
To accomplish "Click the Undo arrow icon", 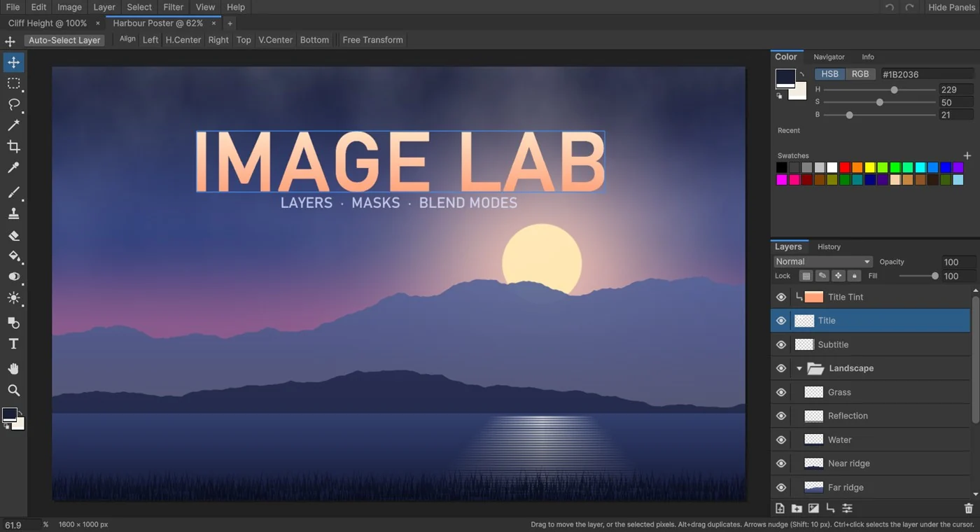I will tap(889, 7).
